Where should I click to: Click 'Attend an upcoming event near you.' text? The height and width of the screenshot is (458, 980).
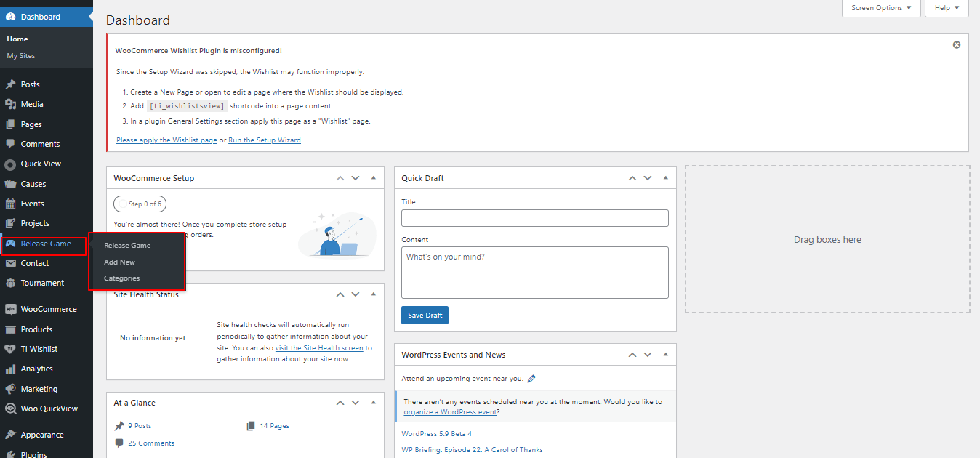tap(462, 379)
